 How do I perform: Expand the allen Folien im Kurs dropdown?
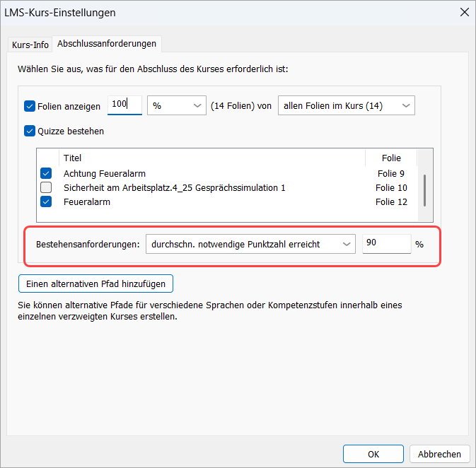347,105
